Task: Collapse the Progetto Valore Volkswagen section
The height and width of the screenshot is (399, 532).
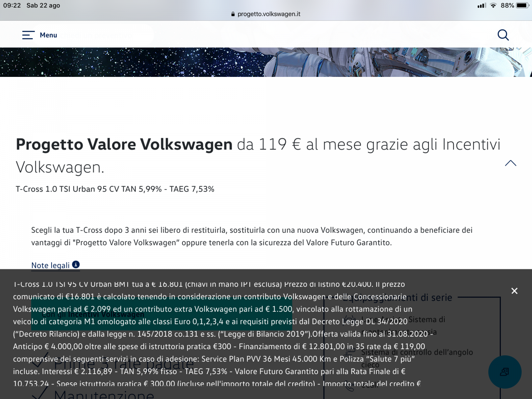Action: [510, 163]
